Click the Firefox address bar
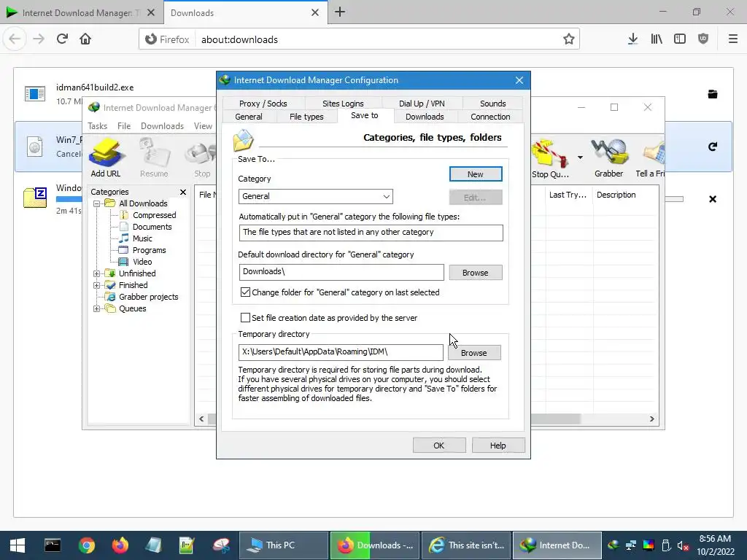747x560 pixels. tap(359, 39)
